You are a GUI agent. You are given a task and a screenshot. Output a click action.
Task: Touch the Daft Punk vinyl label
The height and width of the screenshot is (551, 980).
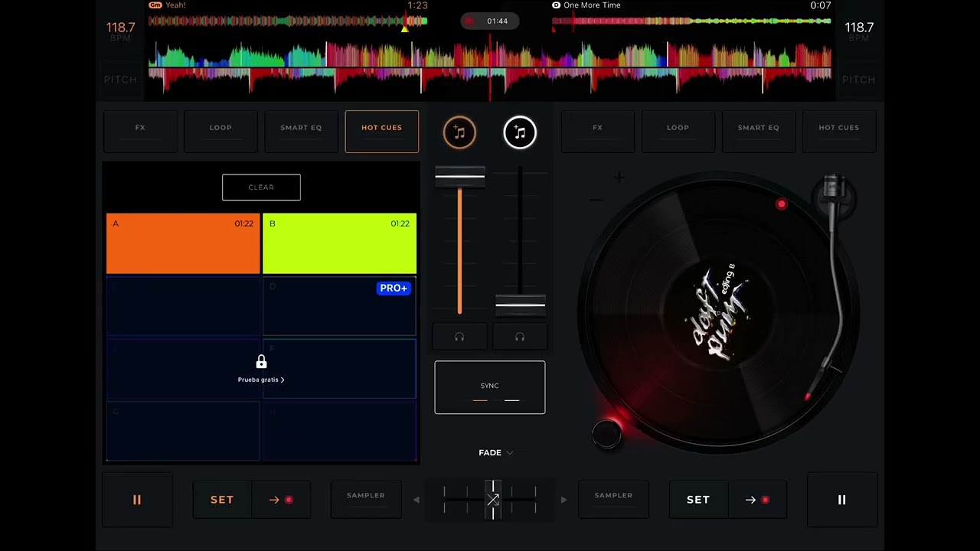point(719,311)
